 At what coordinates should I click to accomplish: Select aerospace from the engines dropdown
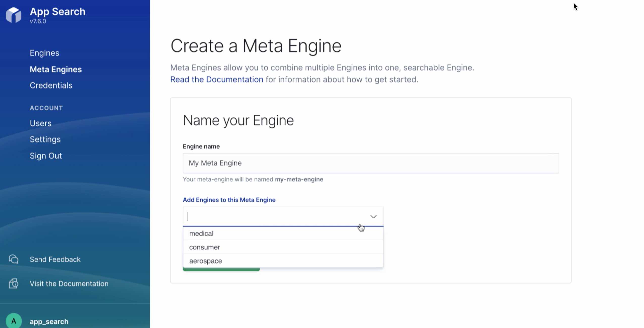(206, 261)
